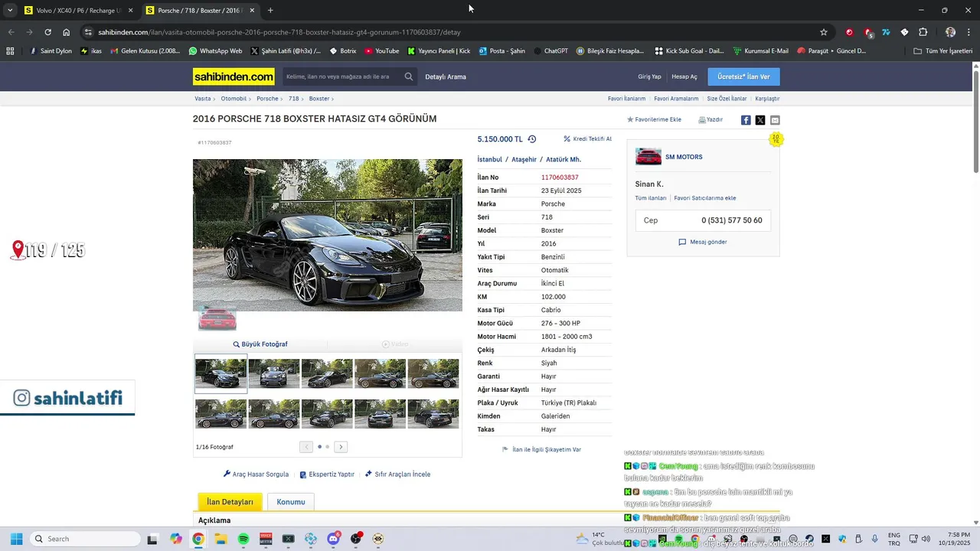This screenshot has height=551, width=980.
Task: Click the browser address bar URL
Action: coord(279,32)
